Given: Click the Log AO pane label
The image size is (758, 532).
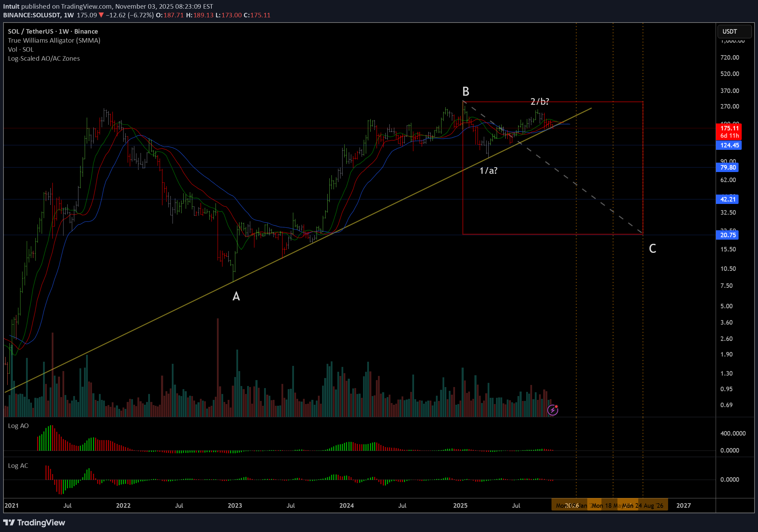Looking at the screenshot, I should coord(18,426).
